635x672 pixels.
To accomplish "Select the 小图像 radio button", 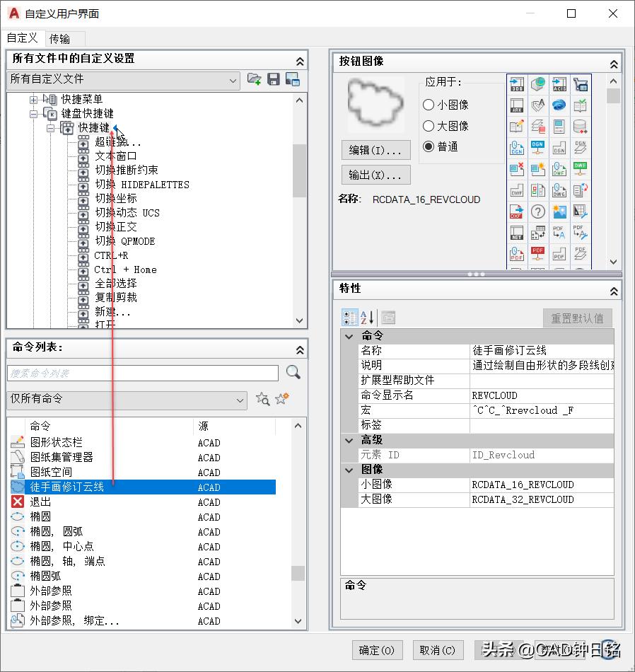I will click(428, 105).
